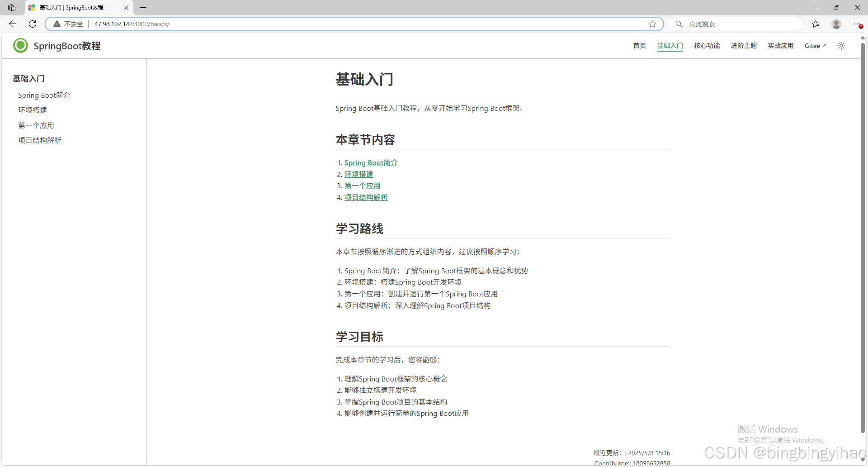Add page to favorites star icon
The height and width of the screenshot is (467, 868).
(652, 24)
